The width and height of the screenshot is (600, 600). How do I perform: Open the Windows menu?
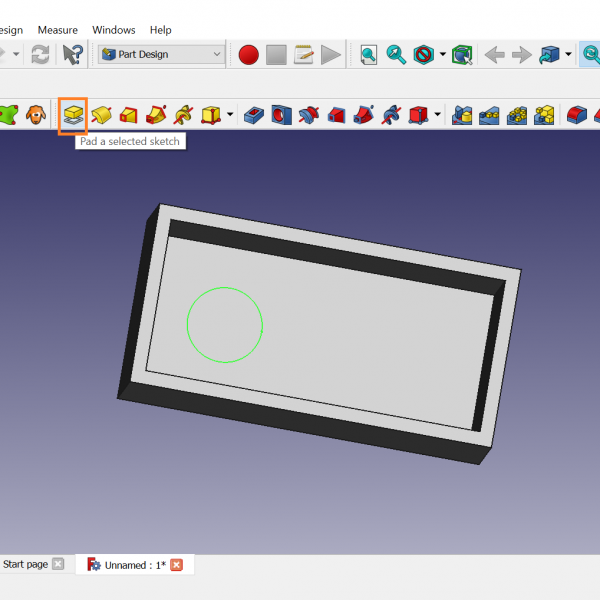point(114,30)
